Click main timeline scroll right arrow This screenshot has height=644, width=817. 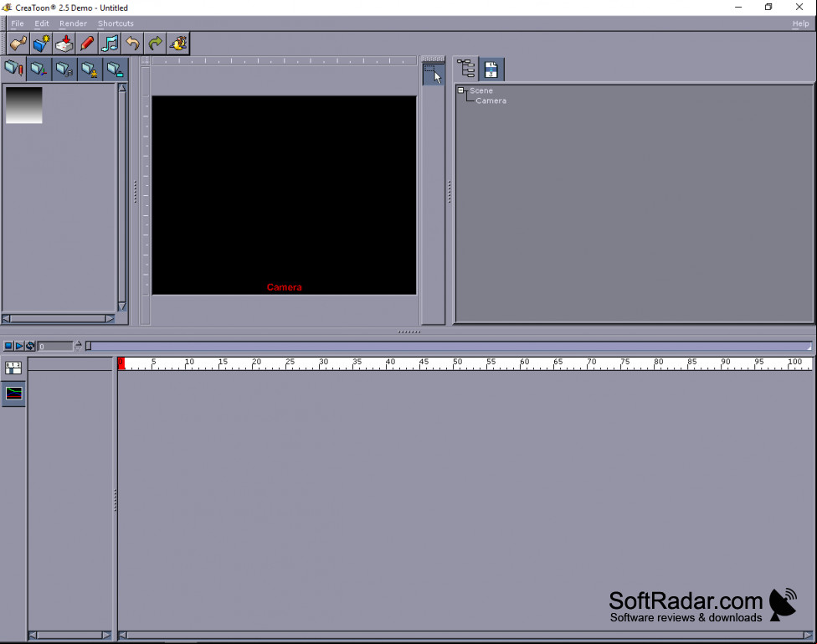coord(808,635)
